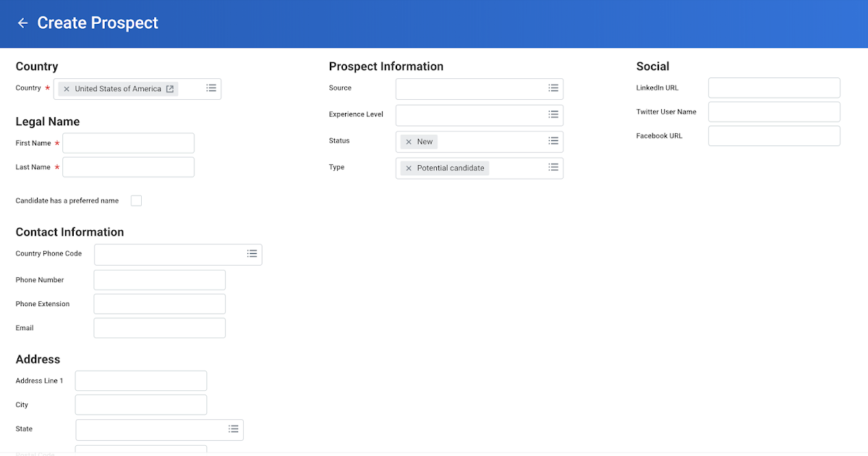
Task: Open the Source dropdown field
Action: click(x=470, y=88)
